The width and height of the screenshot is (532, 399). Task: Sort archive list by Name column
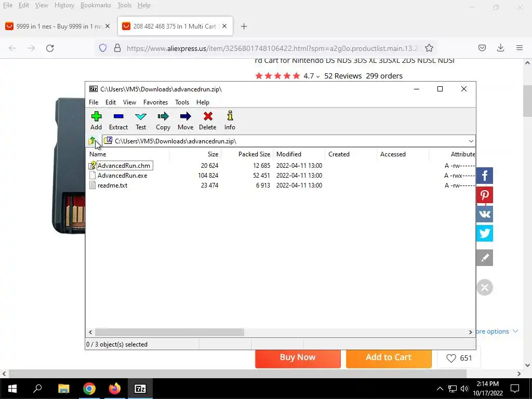[x=127, y=154]
